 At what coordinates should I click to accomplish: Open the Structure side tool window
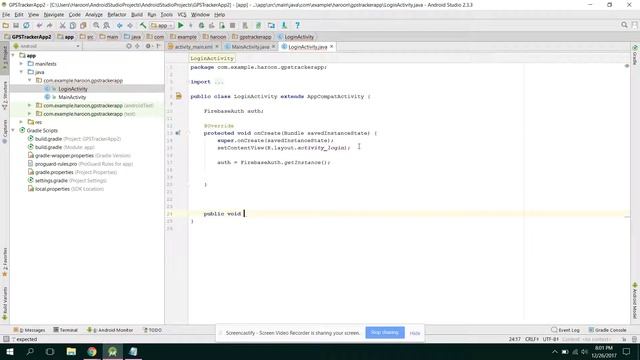(5, 96)
